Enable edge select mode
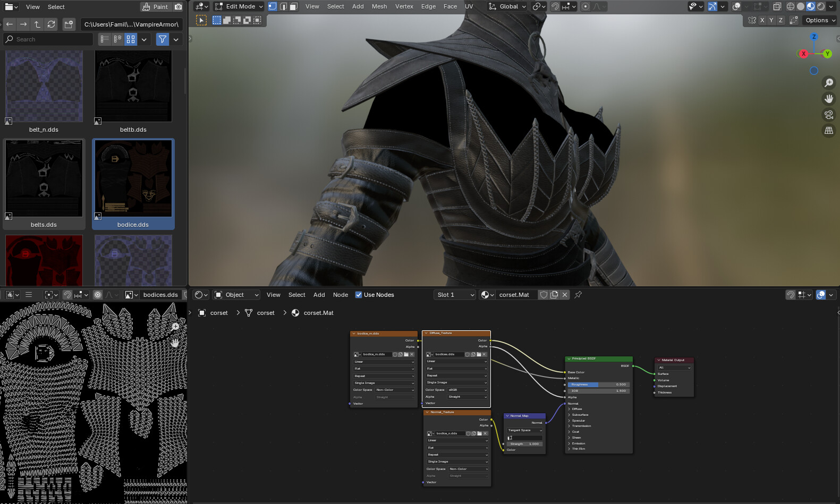The image size is (840, 504). (x=283, y=6)
